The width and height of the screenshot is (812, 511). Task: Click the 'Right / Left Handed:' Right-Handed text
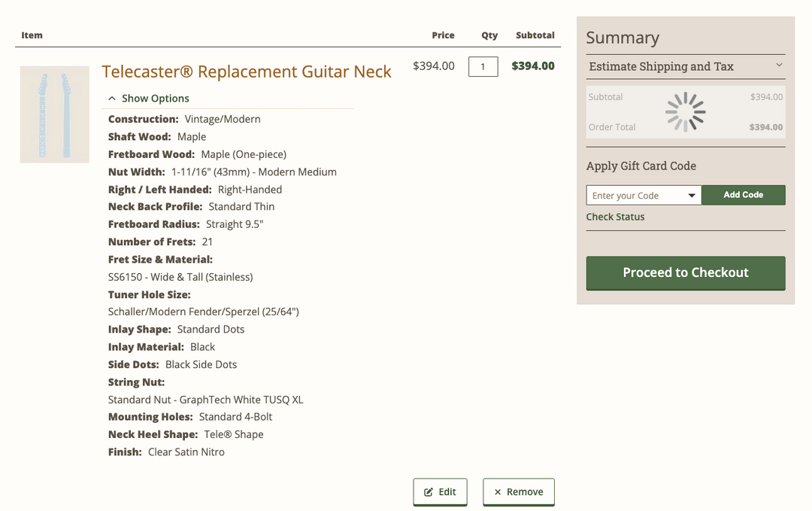(250, 190)
